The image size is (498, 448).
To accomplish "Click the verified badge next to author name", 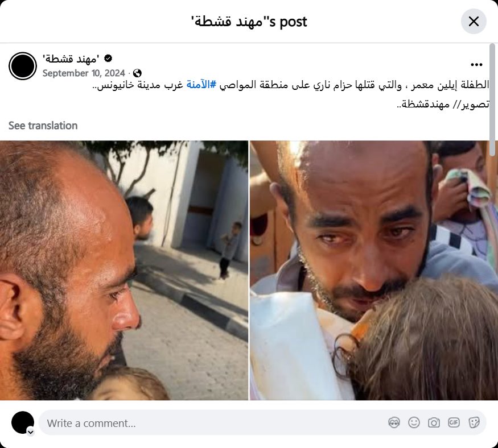I will pos(108,59).
